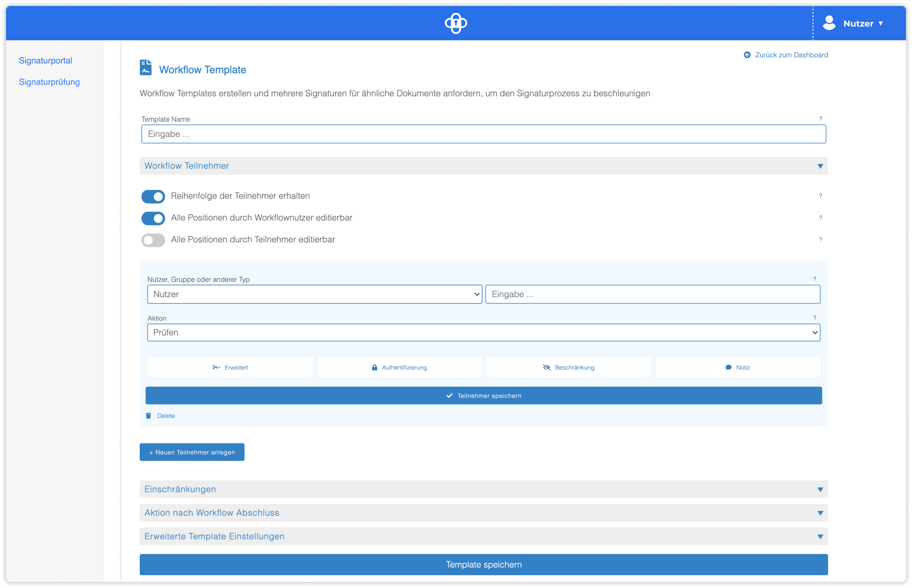This screenshot has height=588, width=912.
Task: Toggle Alle Positionen durch Workflownutzer editierbar
Action: 153,217
